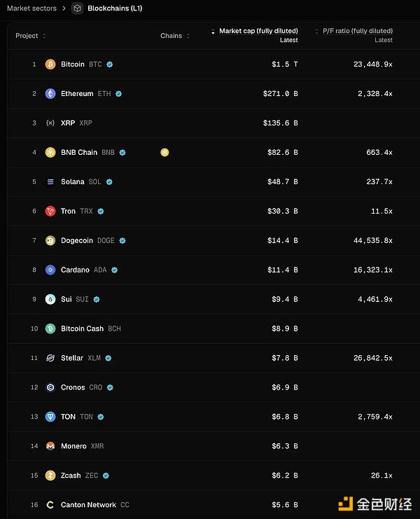
Task: Click the verified badge next to TON
Action: click(x=101, y=417)
